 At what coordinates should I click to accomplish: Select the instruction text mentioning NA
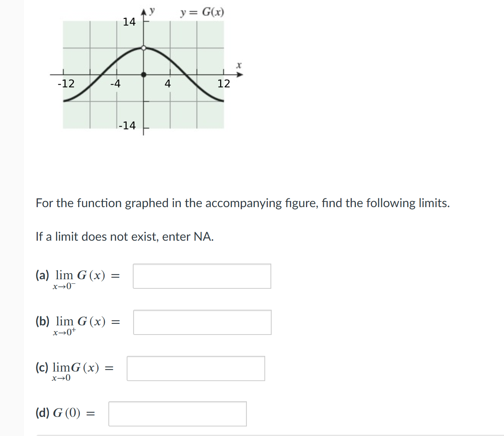coord(124,237)
